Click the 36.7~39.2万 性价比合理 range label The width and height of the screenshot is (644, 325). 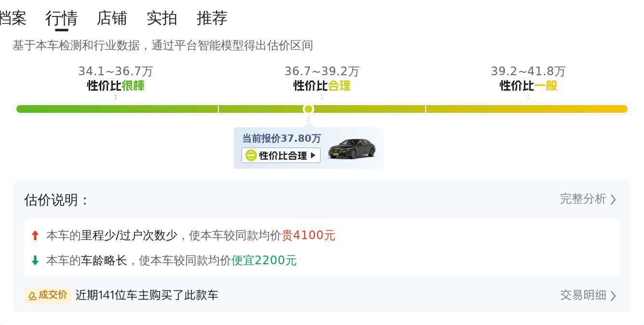[322, 79]
